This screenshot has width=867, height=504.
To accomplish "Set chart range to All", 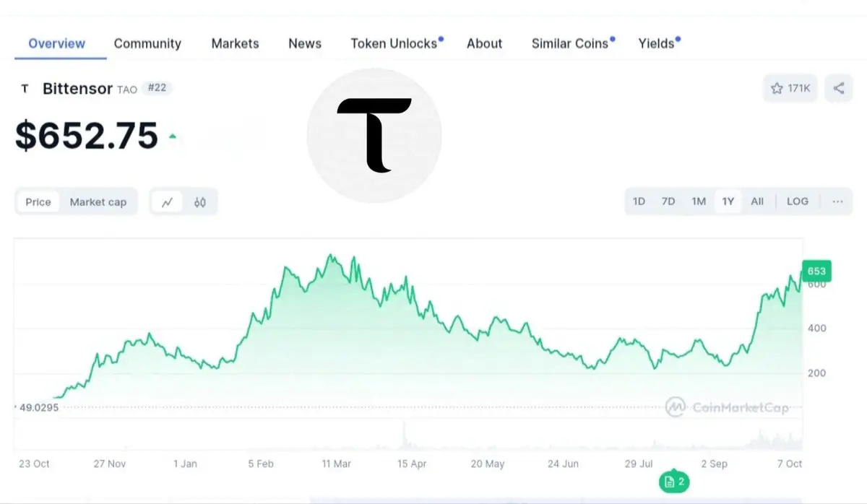I will pyautogui.click(x=757, y=201).
